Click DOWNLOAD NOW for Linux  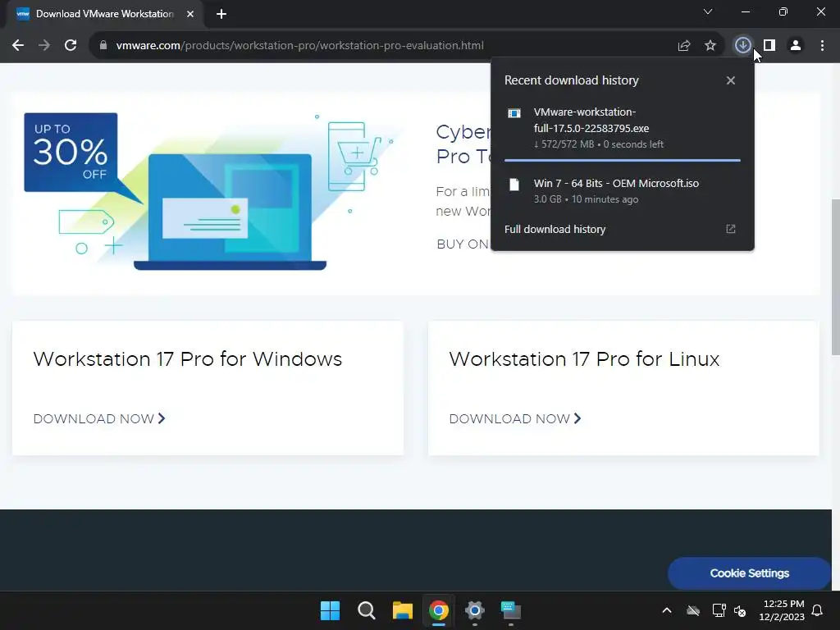coord(515,419)
